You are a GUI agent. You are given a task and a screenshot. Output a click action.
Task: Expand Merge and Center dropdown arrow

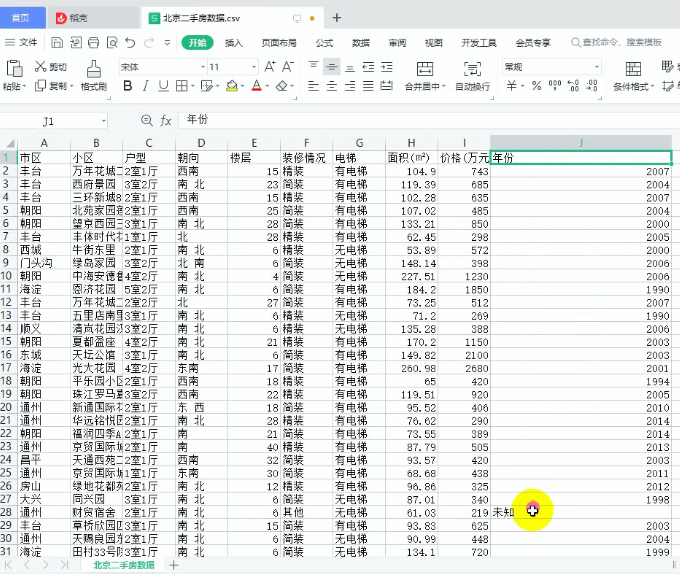[x=444, y=86]
